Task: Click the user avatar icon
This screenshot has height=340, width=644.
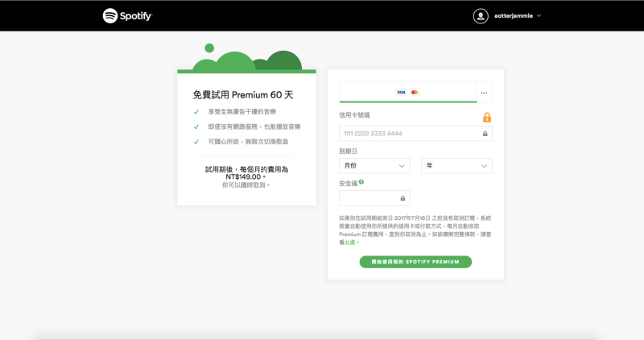Action: [x=481, y=16]
